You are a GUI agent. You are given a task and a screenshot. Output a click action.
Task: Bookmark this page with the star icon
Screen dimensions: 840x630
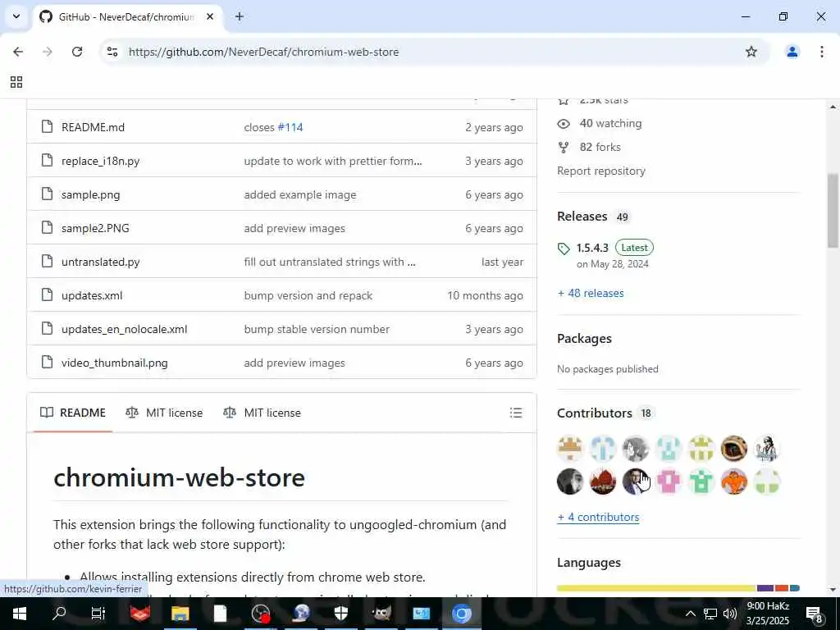pos(751,52)
